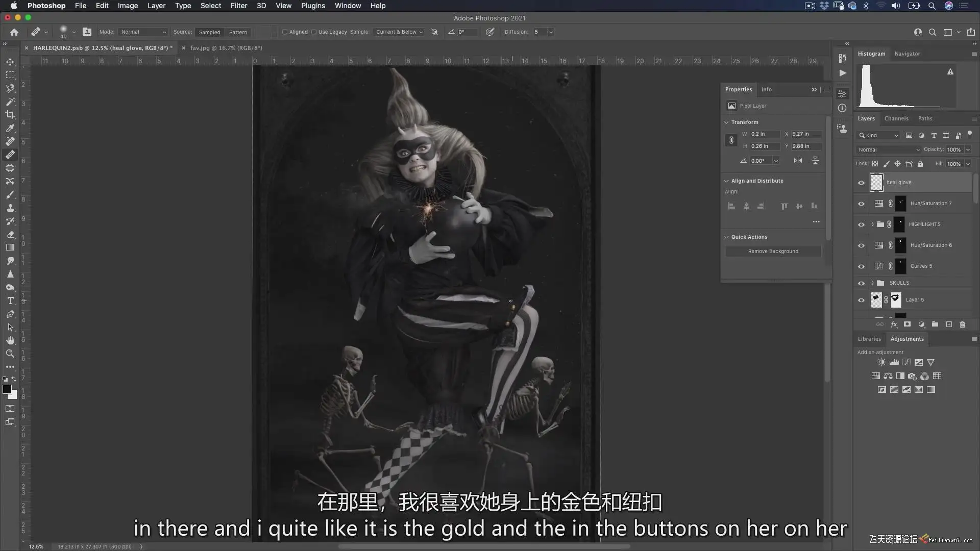Hide Layer 5 visibility

(862, 300)
